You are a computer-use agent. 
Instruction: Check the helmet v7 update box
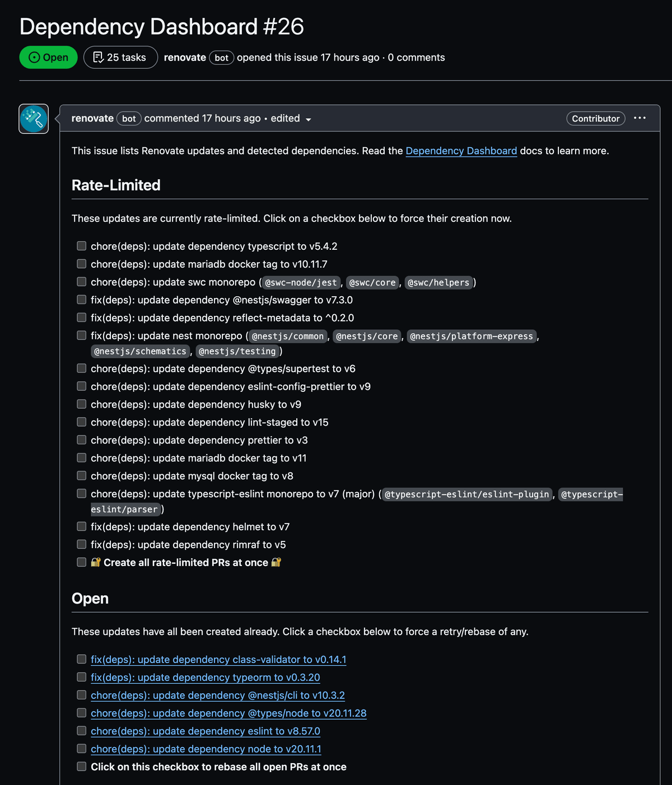pyautogui.click(x=81, y=526)
